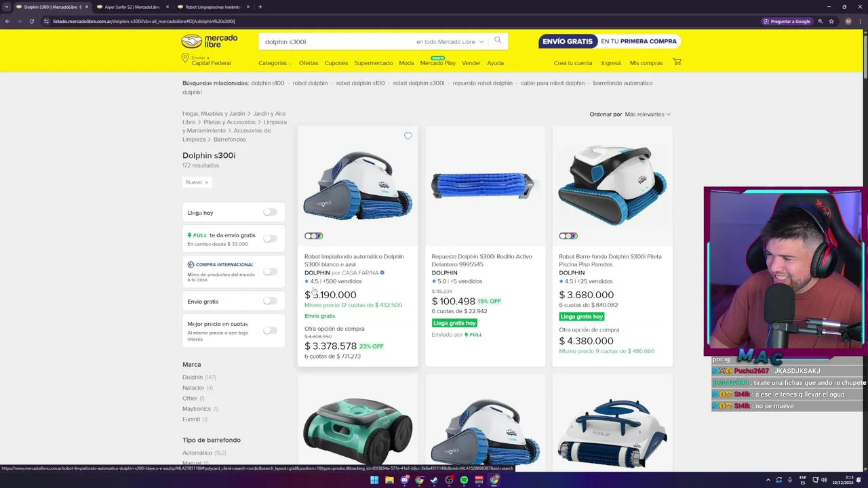Open 'Robot limpiafondo automático Dolphin S300i' title
Image resolution: width=868 pixels, height=488 pixels.
click(x=354, y=260)
